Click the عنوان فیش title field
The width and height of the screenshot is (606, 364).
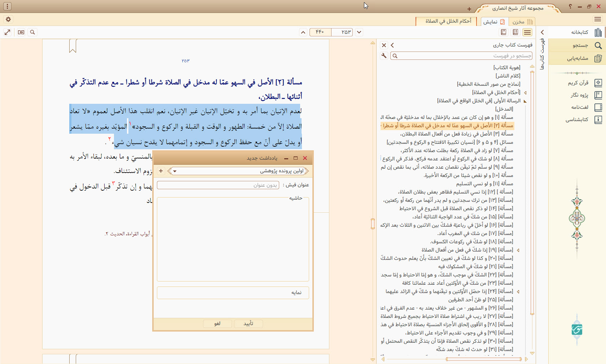click(x=218, y=185)
